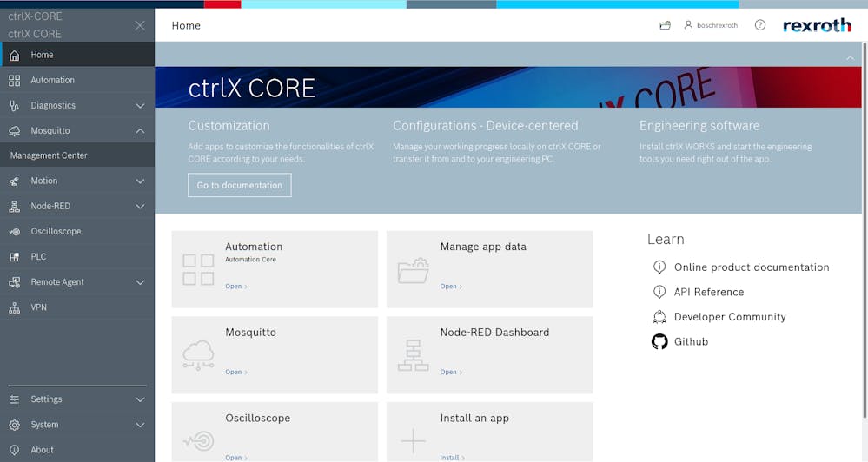Click the Go to documentation button
Screen dimensions: 868x462
pos(240,185)
